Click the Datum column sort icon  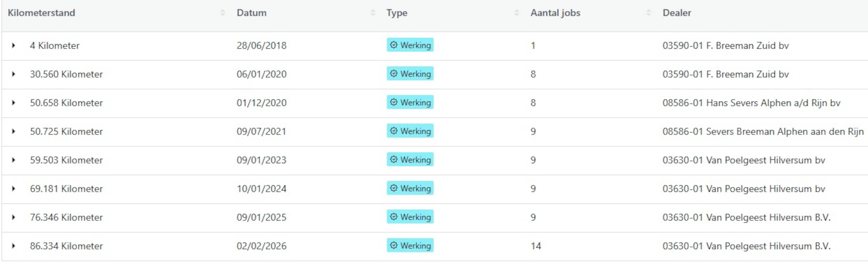tap(372, 13)
